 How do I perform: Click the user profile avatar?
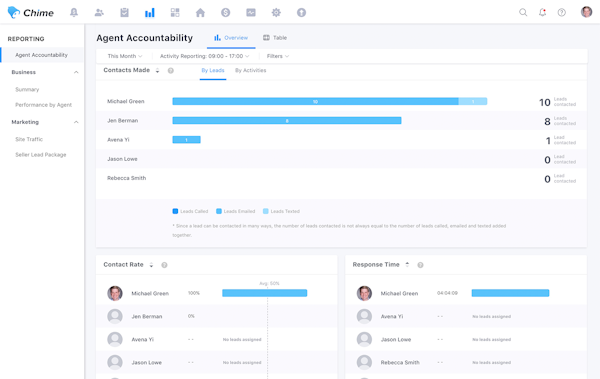(x=586, y=12)
